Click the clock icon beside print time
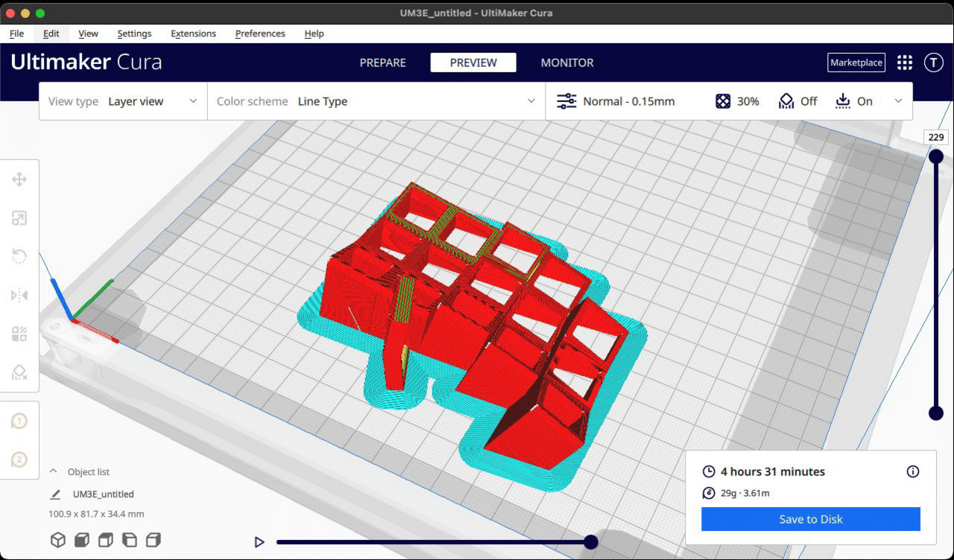 [709, 471]
